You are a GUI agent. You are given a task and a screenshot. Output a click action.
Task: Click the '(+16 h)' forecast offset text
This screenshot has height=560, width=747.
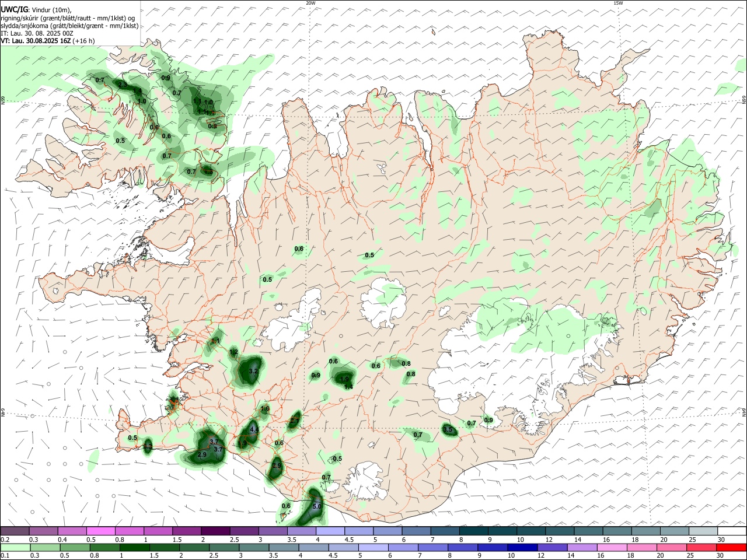click(x=83, y=41)
